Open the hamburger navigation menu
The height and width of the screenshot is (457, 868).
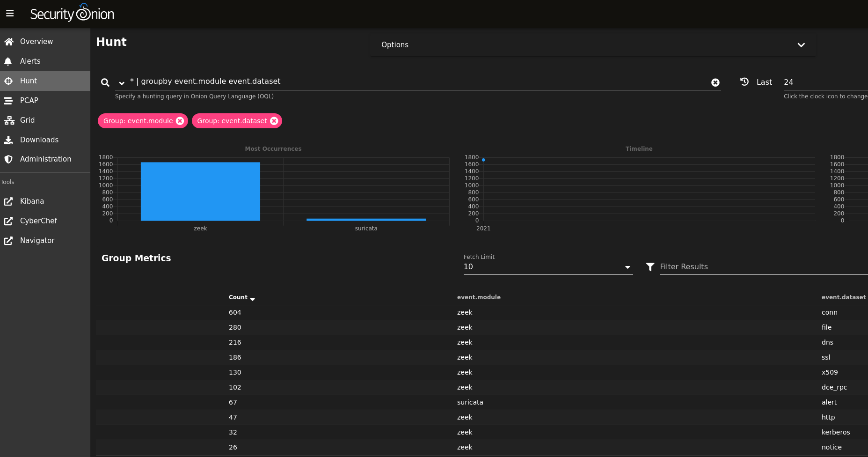(10, 14)
